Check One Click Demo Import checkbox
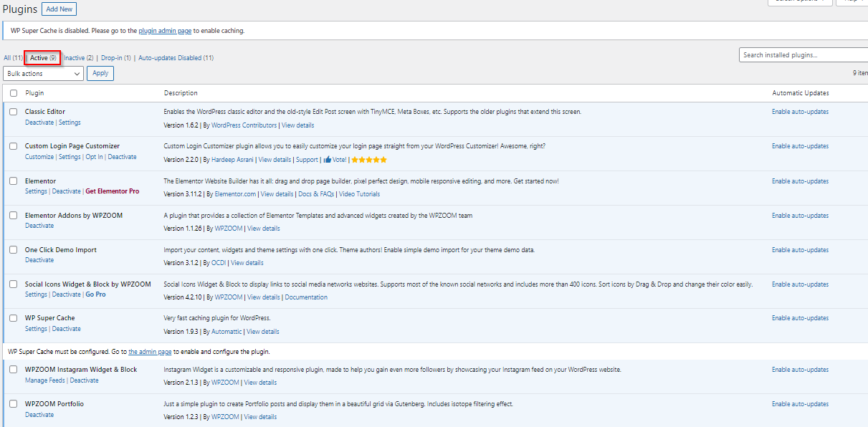 click(x=14, y=250)
